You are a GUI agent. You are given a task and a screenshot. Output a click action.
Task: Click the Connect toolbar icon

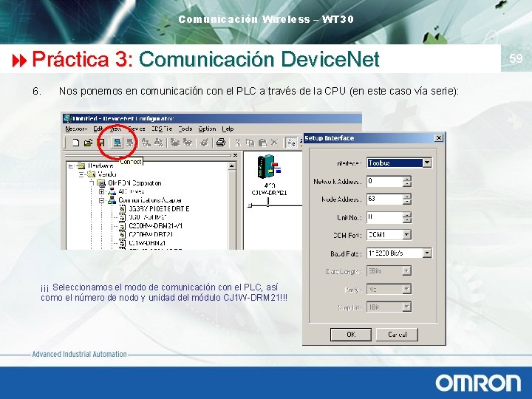click(x=117, y=143)
